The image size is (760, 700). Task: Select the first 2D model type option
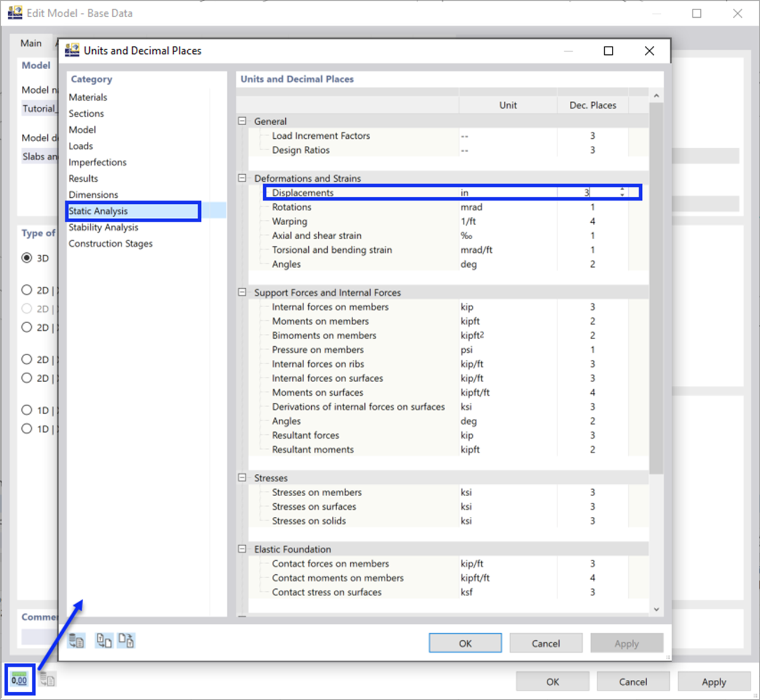(x=27, y=290)
